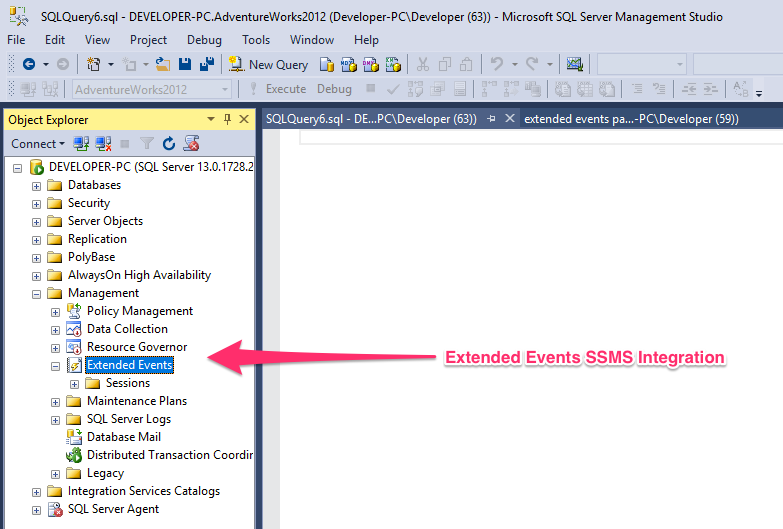Open the dropdown arrow beside Navigate Backward
Screen dimensions: 783x529
(x=45, y=64)
